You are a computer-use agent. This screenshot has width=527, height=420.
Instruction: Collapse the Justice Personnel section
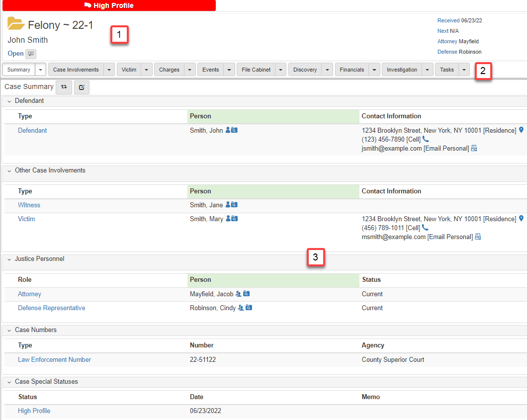point(9,259)
